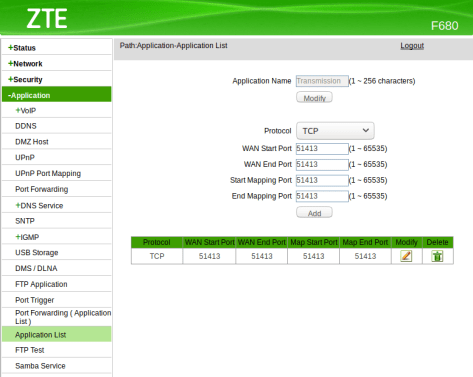Click the Path:Application-Application List text
The image size is (473, 377).
173,46
